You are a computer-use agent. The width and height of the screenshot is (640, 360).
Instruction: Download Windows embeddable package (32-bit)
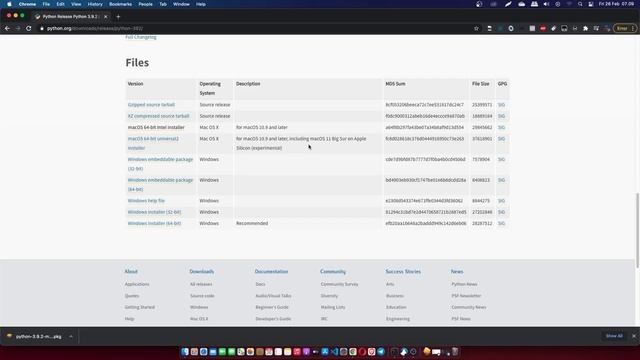(160, 164)
